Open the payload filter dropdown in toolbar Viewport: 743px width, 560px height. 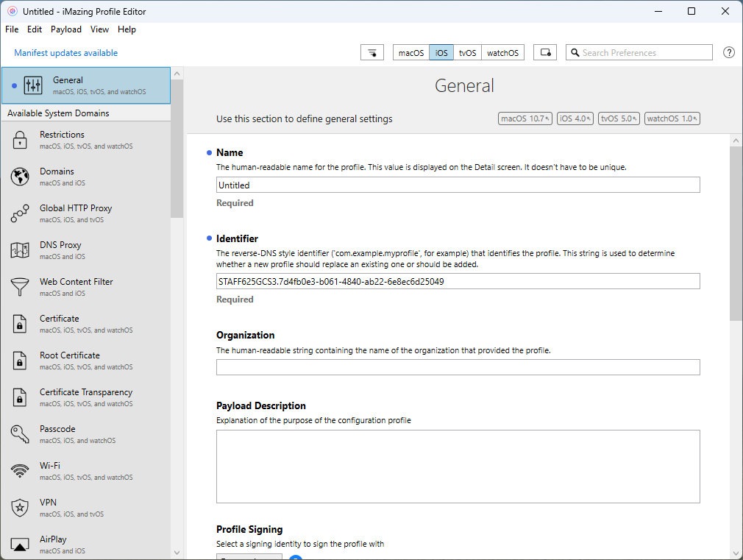coord(371,52)
